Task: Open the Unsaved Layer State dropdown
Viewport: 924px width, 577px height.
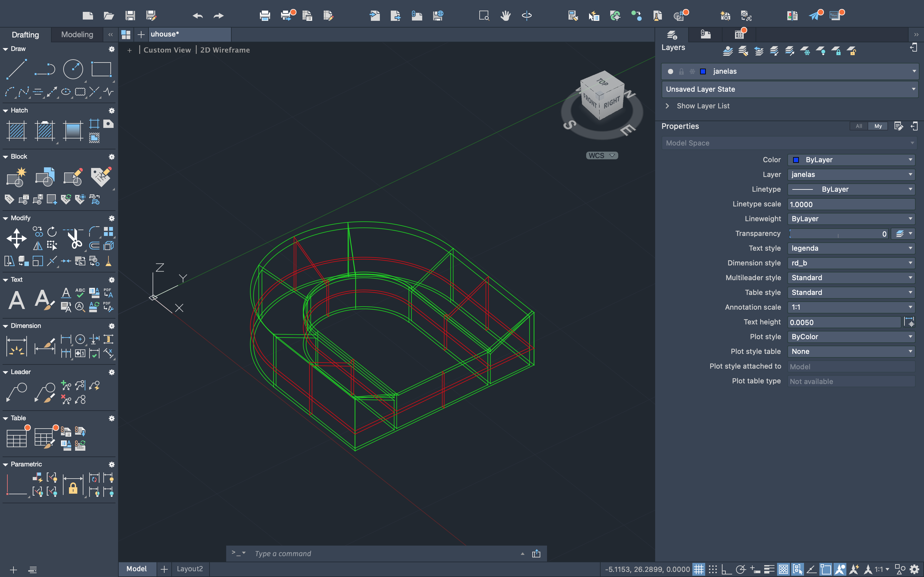Action: click(x=790, y=89)
